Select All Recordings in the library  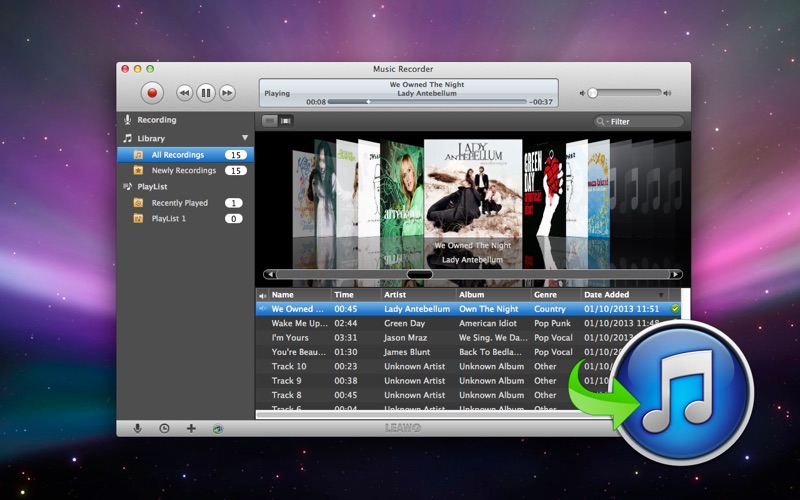186,155
